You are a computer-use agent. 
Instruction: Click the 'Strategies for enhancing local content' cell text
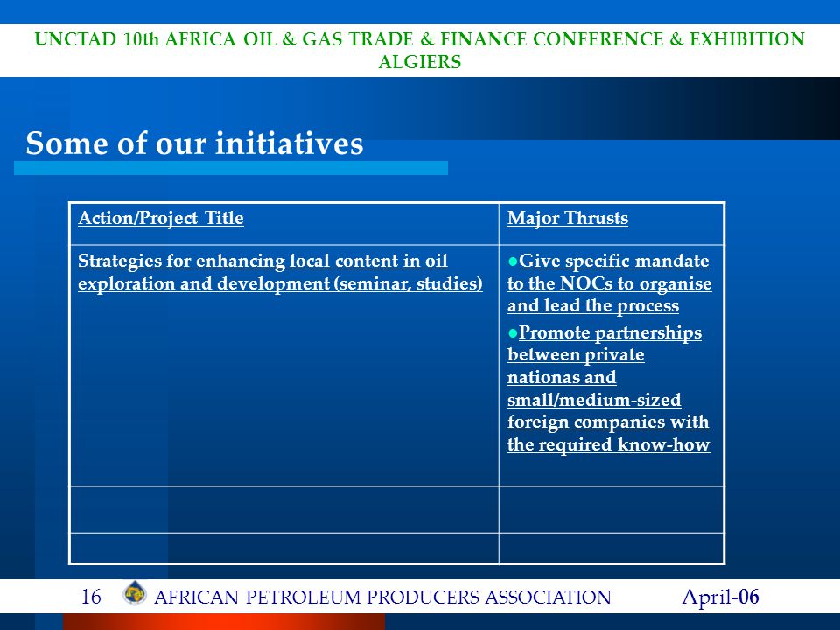click(280, 272)
